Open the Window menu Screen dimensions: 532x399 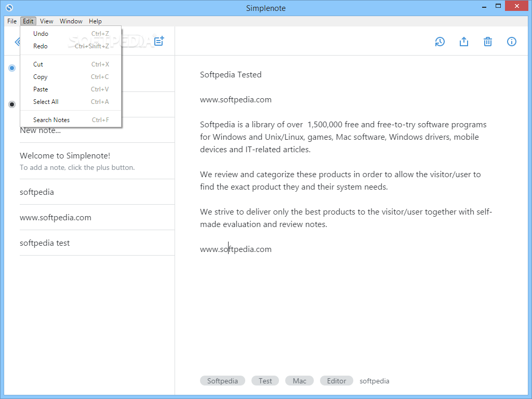tap(71, 21)
